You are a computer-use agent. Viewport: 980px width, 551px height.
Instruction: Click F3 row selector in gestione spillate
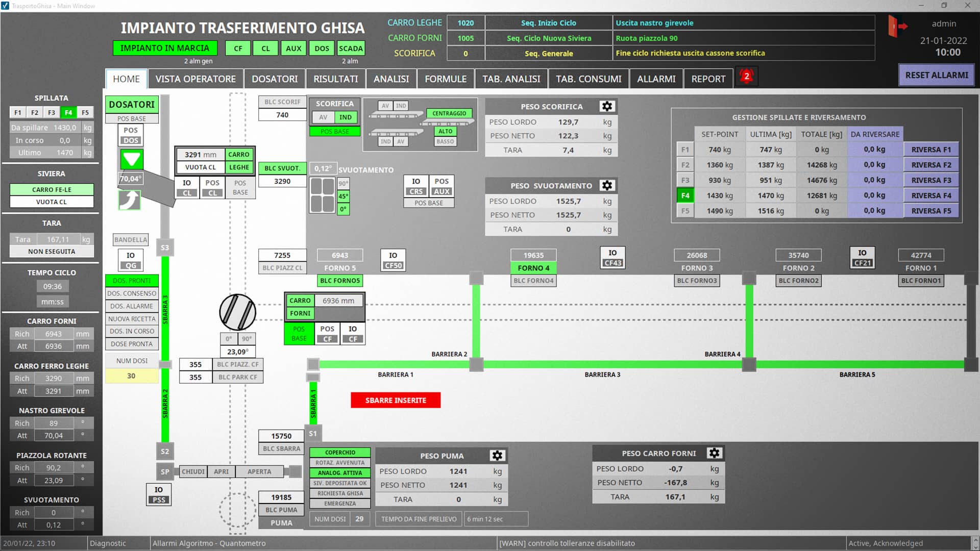[x=685, y=180]
